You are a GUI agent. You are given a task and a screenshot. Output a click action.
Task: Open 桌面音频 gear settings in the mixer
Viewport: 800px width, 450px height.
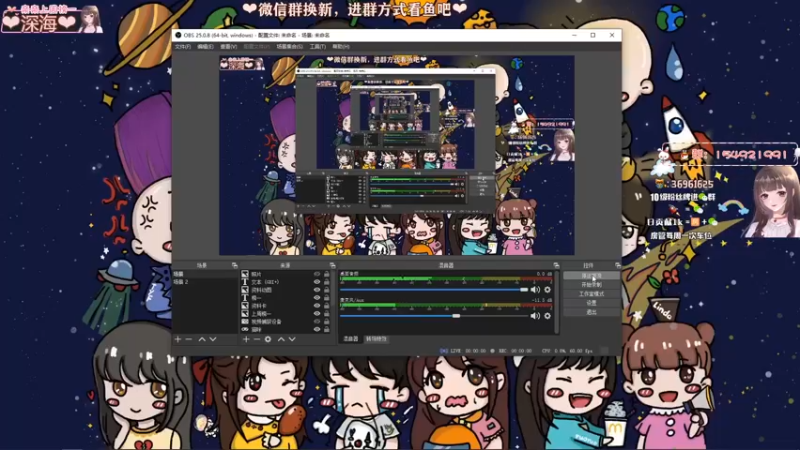[x=547, y=290]
